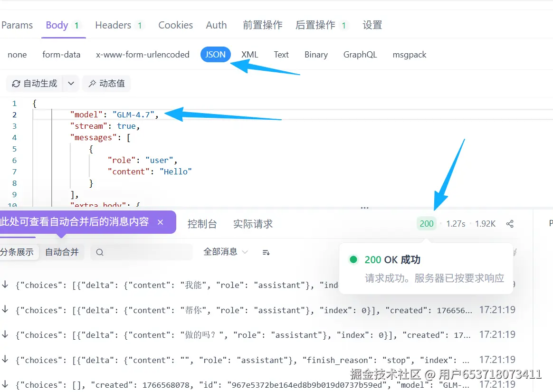Viewport: 553px width, 392px height.
Task: Select x-www-form-urlencoded body type
Action: [143, 55]
